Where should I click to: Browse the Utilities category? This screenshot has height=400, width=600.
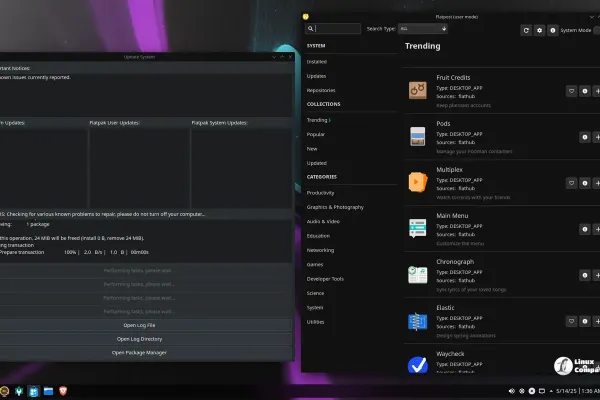pos(315,322)
